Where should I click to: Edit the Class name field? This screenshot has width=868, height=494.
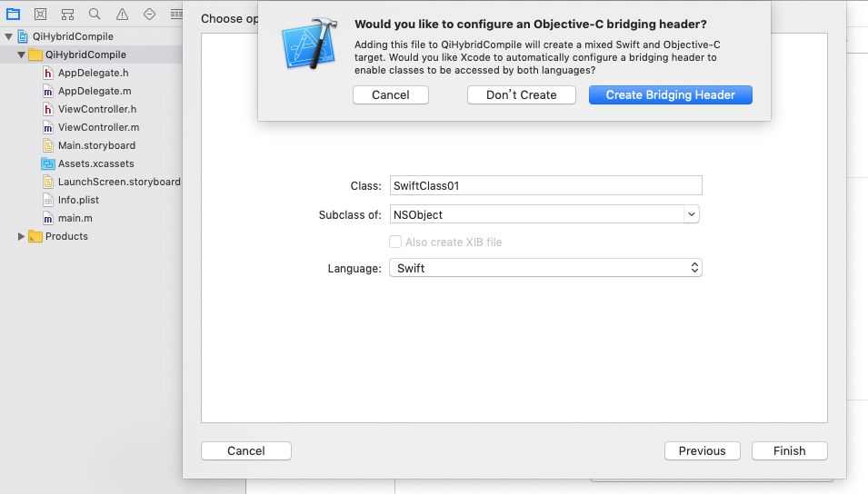546,185
